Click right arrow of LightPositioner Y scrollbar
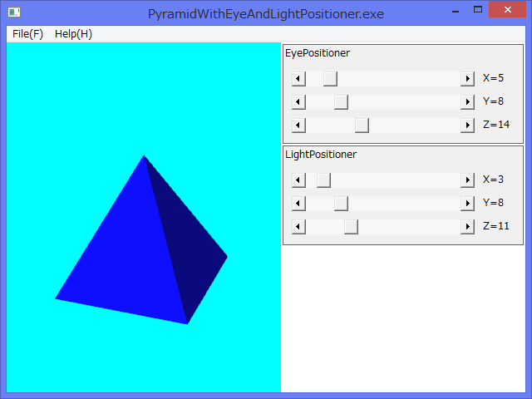The width and height of the screenshot is (532, 399). [467, 203]
